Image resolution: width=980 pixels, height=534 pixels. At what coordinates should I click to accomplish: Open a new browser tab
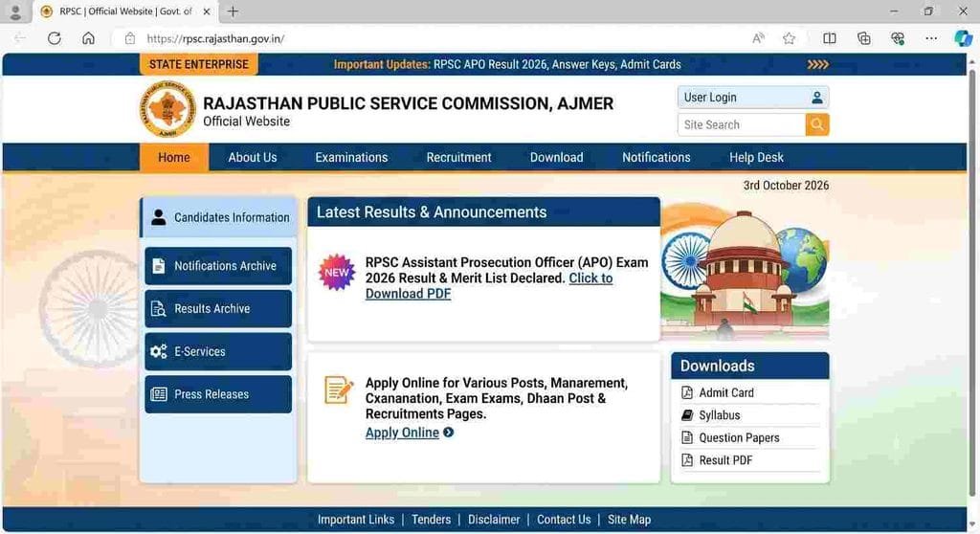[233, 11]
